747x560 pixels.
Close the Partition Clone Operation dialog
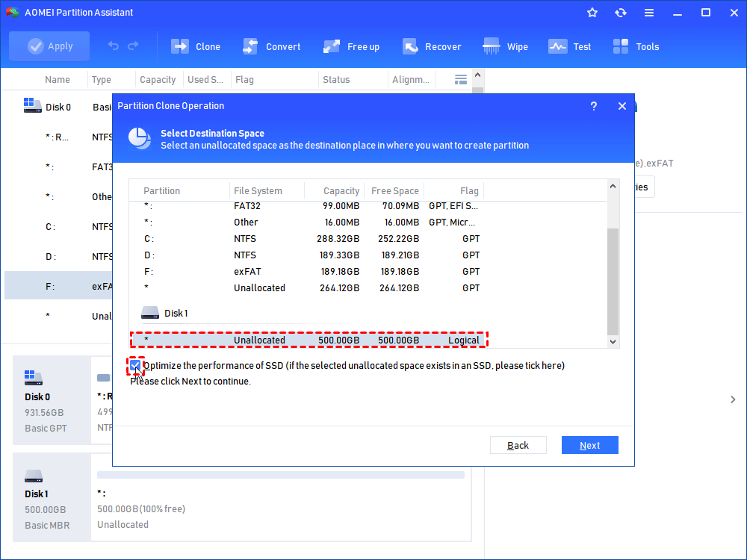tap(622, 106)
